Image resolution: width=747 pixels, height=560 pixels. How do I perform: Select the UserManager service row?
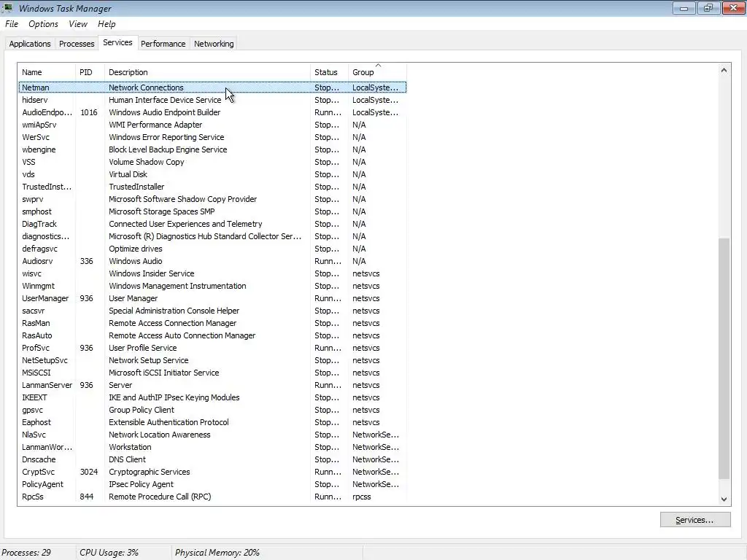point(212,298)
